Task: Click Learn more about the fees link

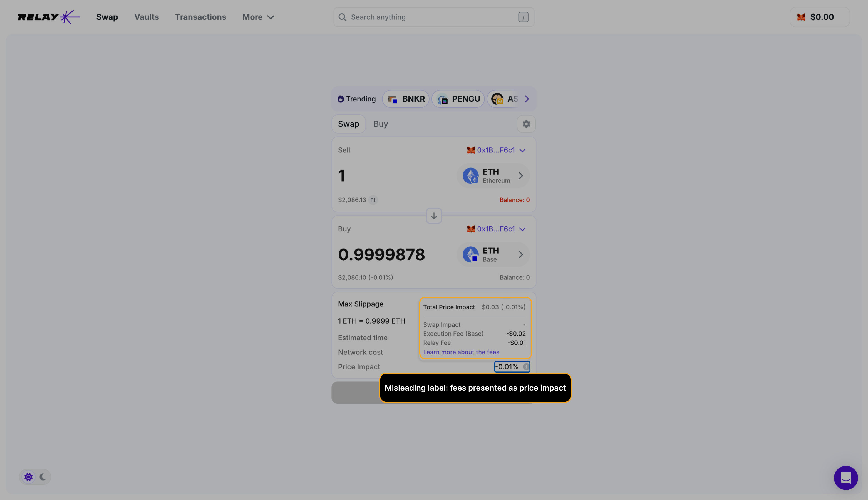Action: (x=461, y=352)
